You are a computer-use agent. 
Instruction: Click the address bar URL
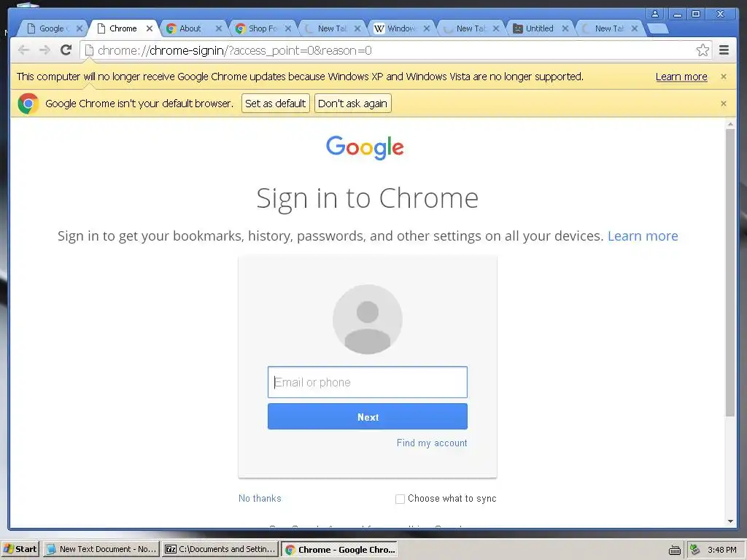[234, 50]
